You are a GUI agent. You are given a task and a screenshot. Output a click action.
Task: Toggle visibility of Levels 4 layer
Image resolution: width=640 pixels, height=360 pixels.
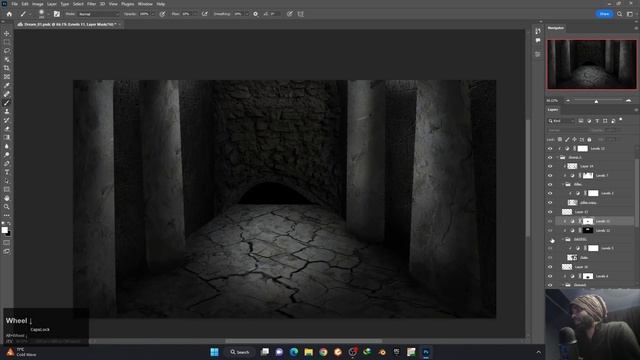550,276
